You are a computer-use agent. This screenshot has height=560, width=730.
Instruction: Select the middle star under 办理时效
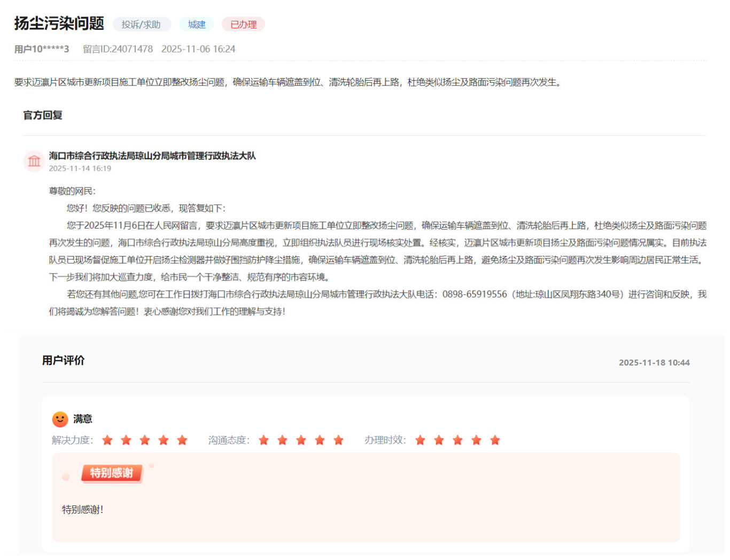457,440
